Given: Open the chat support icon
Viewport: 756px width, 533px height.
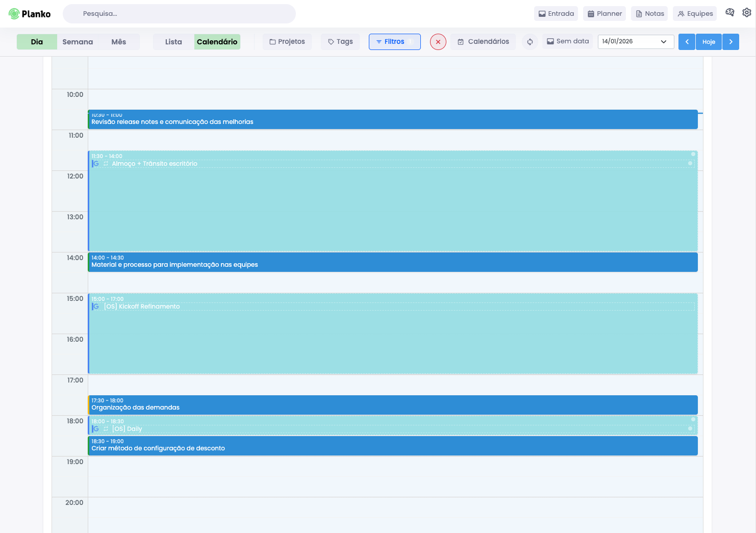Looking at the screenshot, I should (730, 13).
